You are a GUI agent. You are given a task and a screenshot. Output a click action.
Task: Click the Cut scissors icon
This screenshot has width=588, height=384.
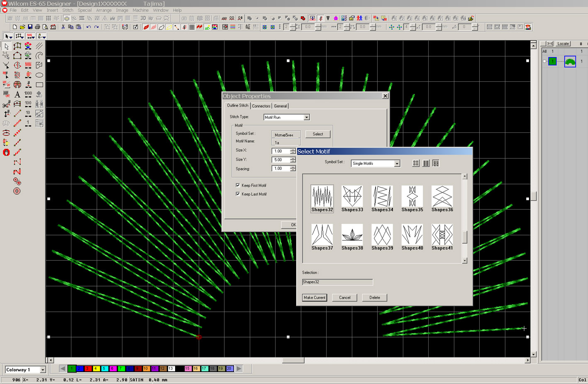63,27
